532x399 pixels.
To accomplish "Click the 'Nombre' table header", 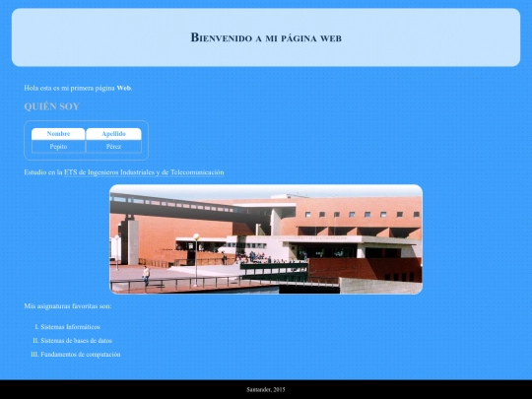I will tap(58, 134).
